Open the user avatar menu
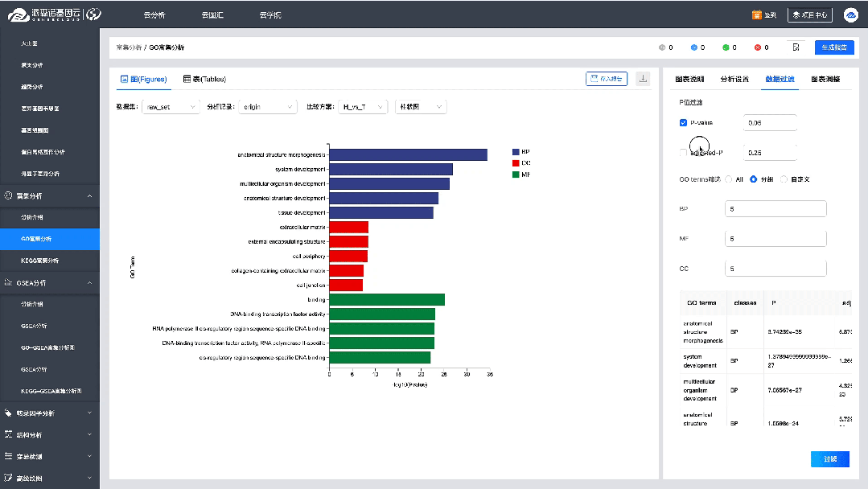This screenshot has width=868, height=489. tap(851, 15)
